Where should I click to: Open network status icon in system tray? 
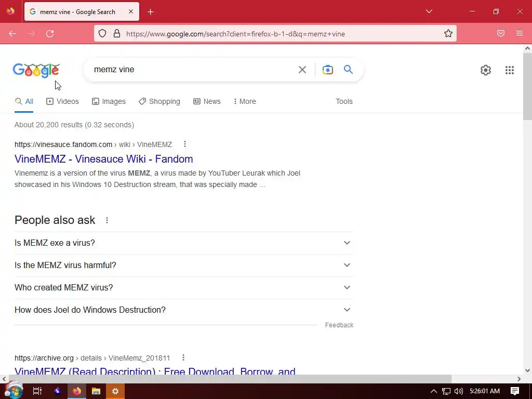click(x=446, y=391)
